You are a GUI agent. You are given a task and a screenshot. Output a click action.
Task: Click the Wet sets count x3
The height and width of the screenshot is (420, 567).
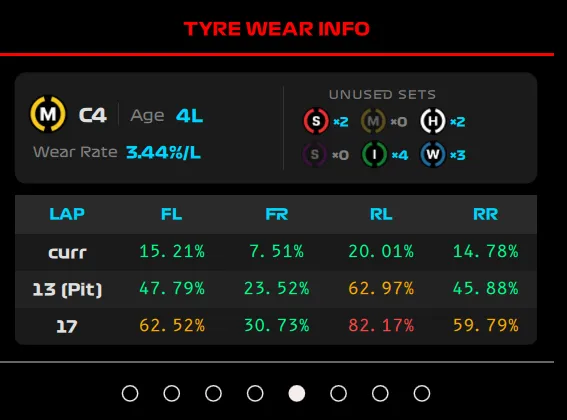coord(457,156)
